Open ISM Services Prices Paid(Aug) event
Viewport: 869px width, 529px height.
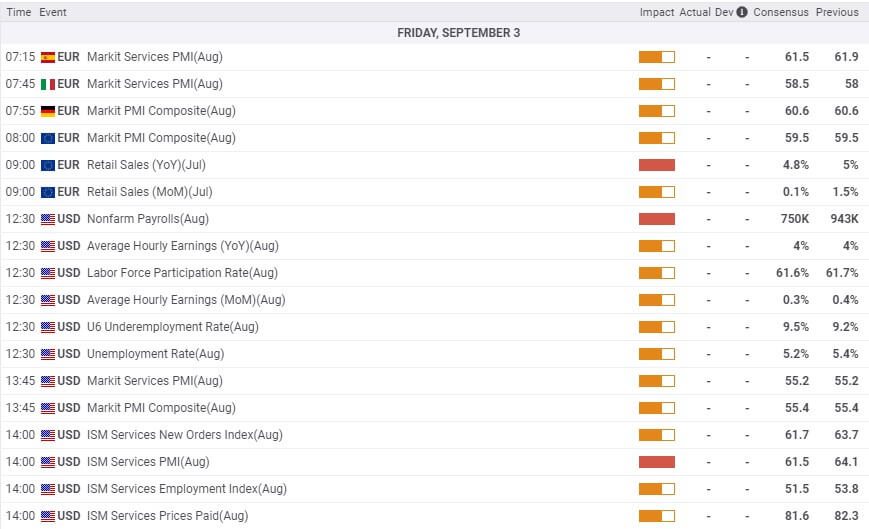coord(167,516)
